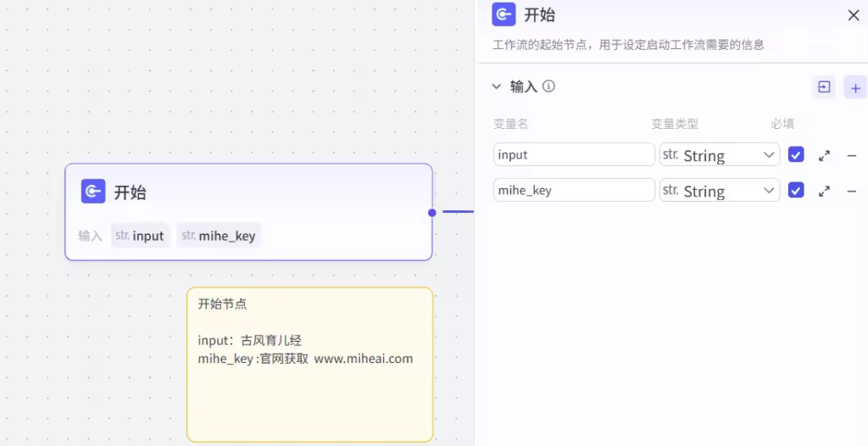Screen dimensions: 868x446
Task: Open the type dropdown for input variable
Action: tap(720, 155)
